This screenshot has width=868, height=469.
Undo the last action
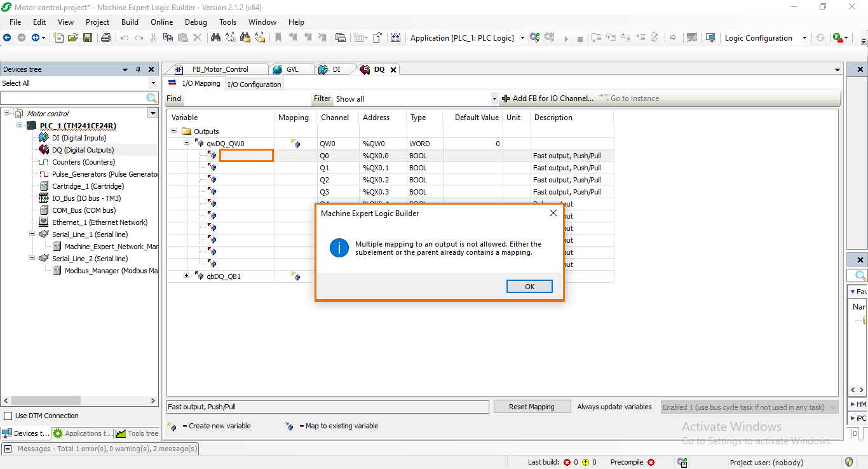point(123,38)
